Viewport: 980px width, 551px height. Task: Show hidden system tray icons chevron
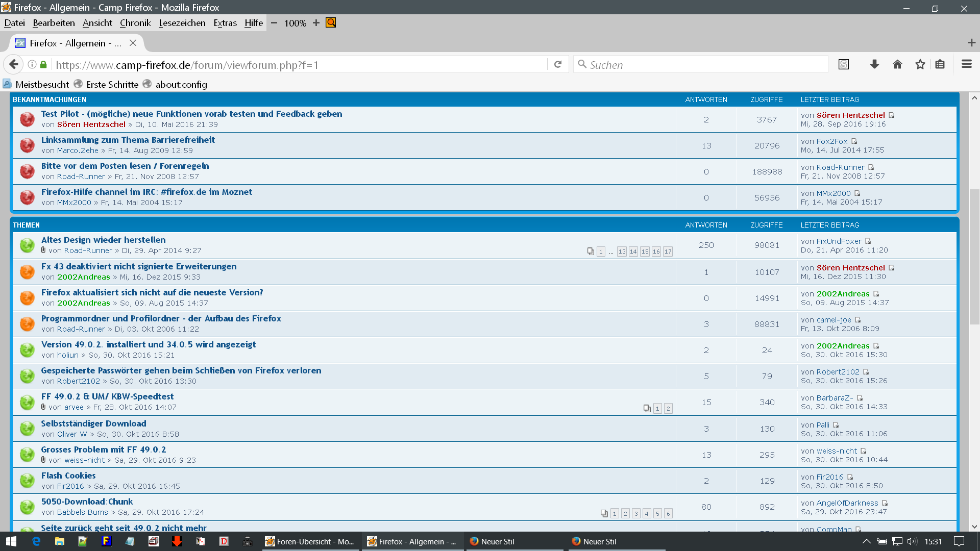coord(866,541)
